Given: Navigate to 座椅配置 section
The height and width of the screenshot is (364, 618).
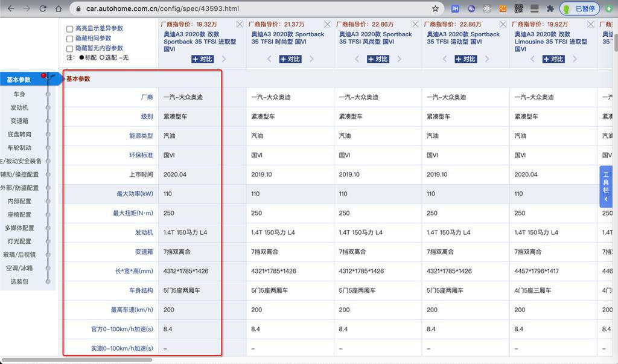Looking at the screenshot, I should (x=19, y=215).
